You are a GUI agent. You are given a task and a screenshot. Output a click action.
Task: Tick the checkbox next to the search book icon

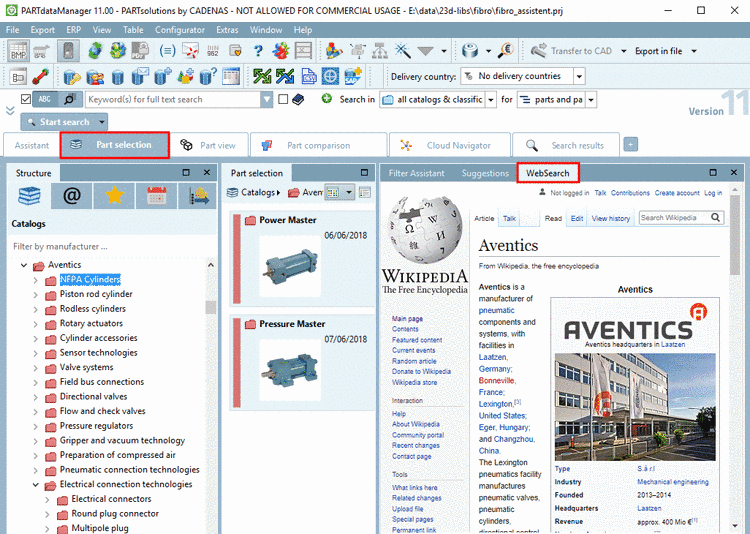pos(284,99)
